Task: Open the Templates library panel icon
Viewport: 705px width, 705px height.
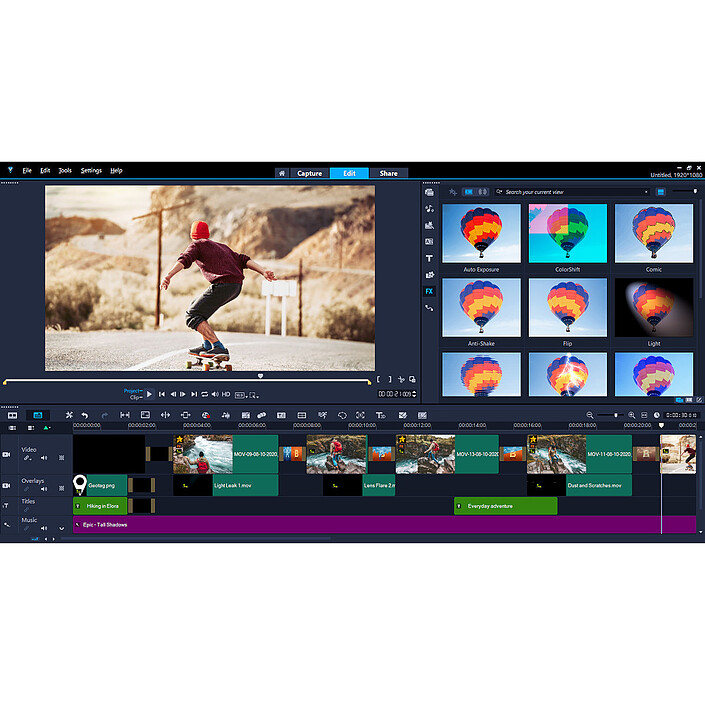Action: [x=429, y=225]
